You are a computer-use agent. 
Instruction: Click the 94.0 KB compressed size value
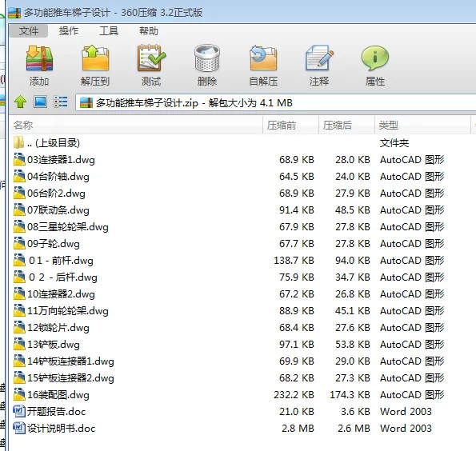click(x=353, y=260)
